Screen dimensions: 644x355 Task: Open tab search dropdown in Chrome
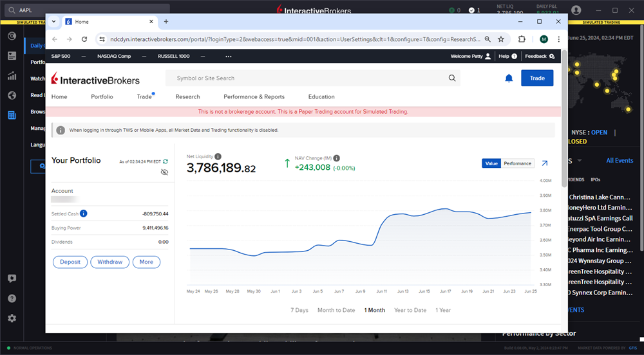(53, 21)
